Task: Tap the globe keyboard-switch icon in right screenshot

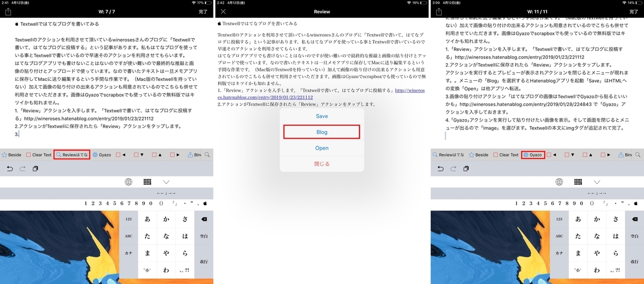Action: point(559,182)
